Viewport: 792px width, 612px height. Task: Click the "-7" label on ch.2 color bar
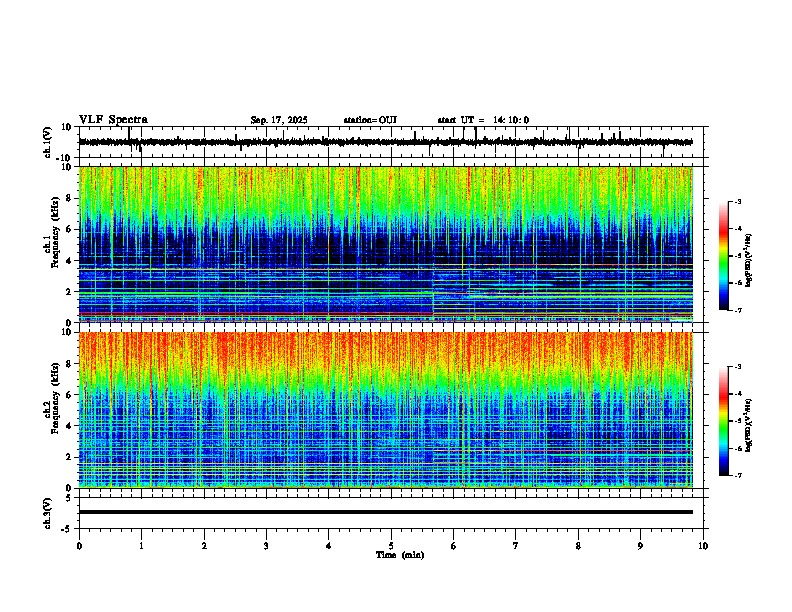tap(738, 476)
